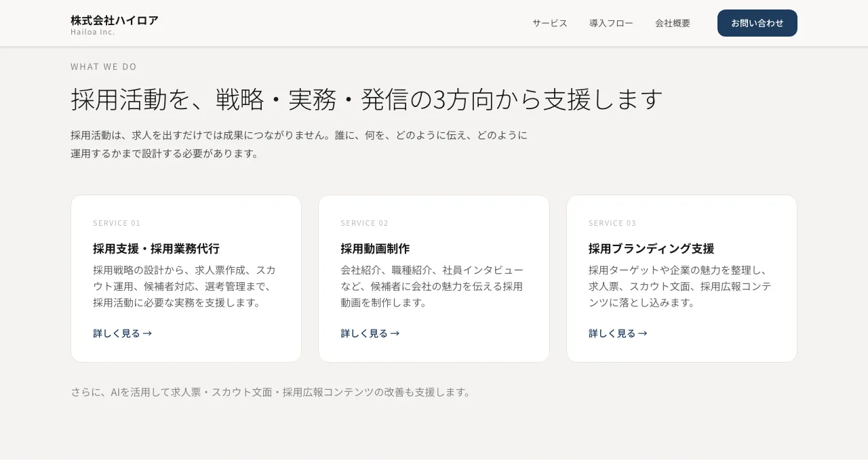Click the SERVICE 02 label
This screenshot has width=868, height=461.
[364, 223]
